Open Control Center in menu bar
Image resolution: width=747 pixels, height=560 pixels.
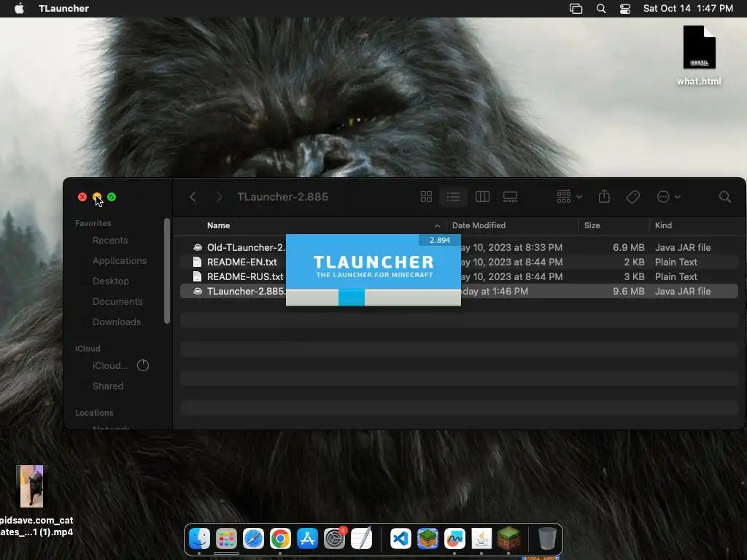(625, 9)
